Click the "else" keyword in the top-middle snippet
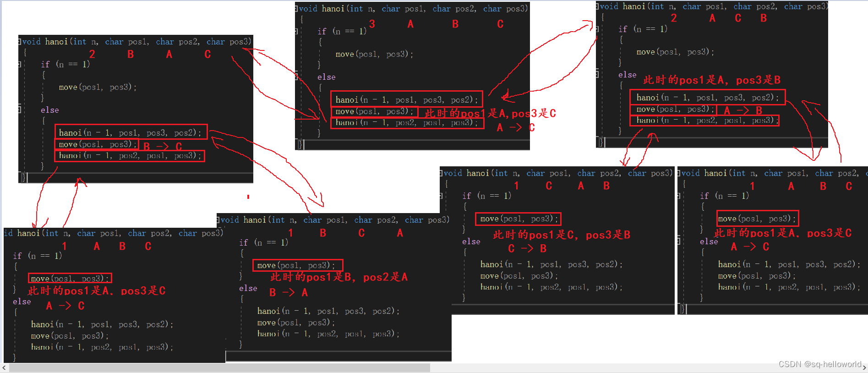Image resolution: width=868 pixels, height=373 pixels. [327, 77]
